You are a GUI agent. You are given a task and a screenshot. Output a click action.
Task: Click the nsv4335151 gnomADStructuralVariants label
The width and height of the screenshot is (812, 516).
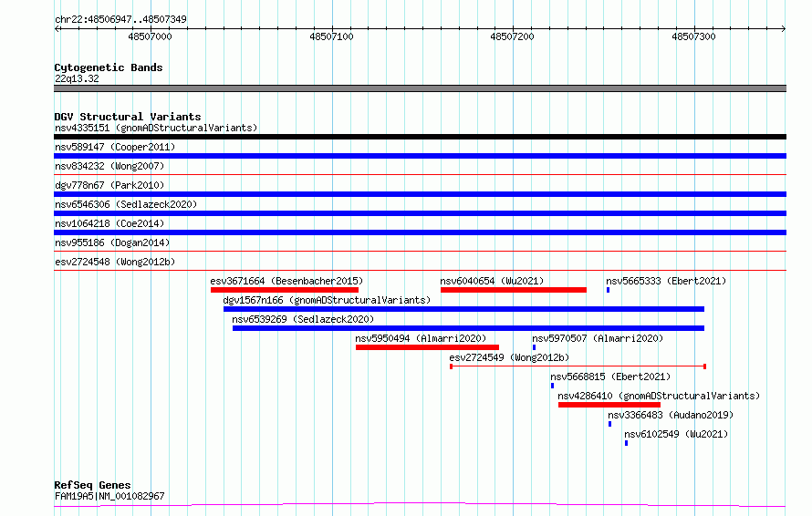coord(156,128)
